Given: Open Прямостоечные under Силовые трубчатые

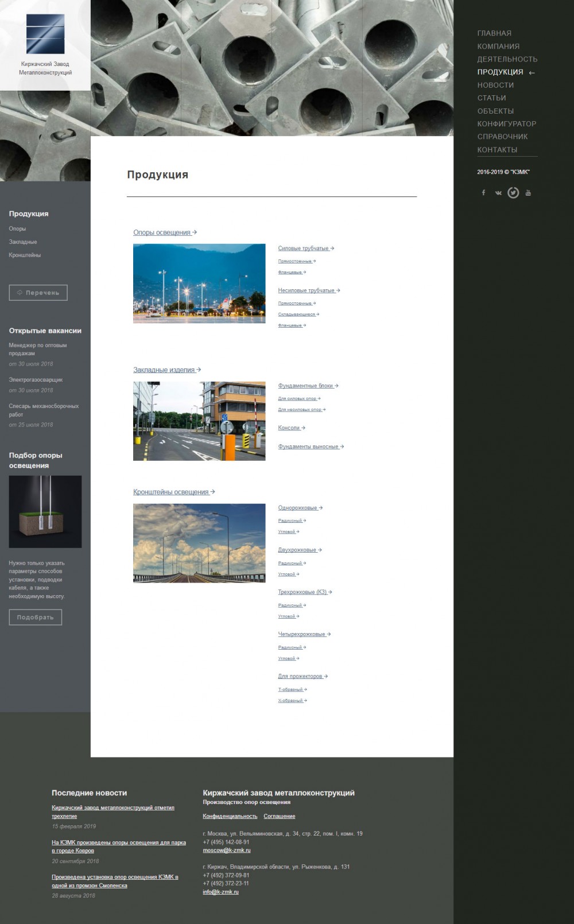Looking at the screenshot, I should click(297, 261).
